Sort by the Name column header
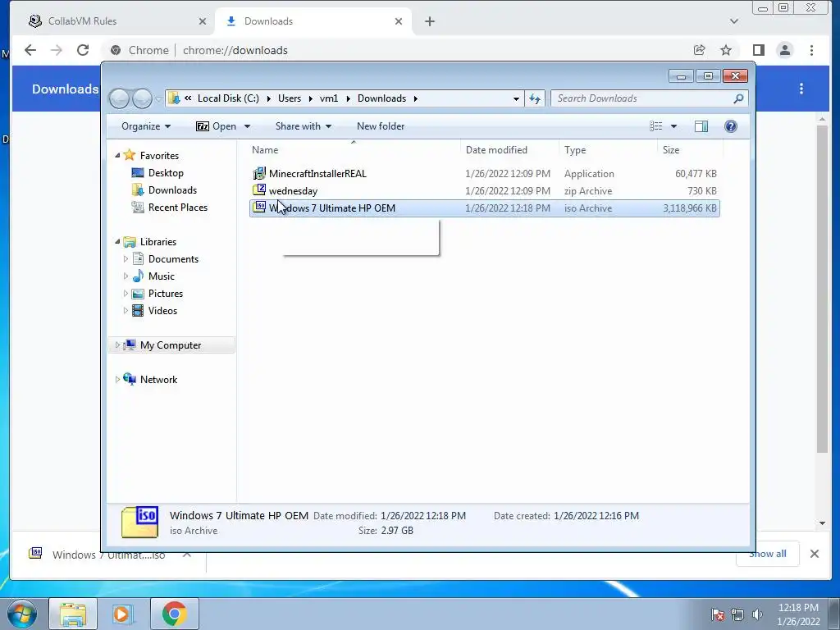 click(x=354, y=150)
